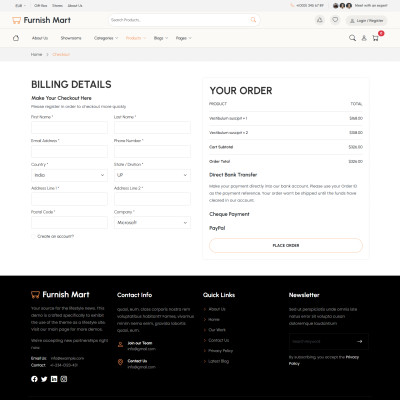The width and height of the screenshot is (400, 400).
Task: Open Facebook icon in footer
Action: pyautogui.click(x=34, y=379)
